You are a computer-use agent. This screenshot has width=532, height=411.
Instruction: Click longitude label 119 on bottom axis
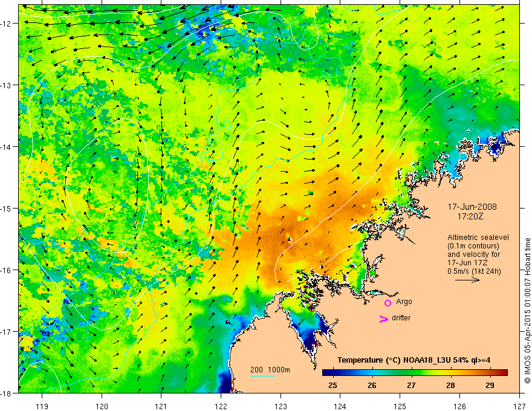point(42,406)
